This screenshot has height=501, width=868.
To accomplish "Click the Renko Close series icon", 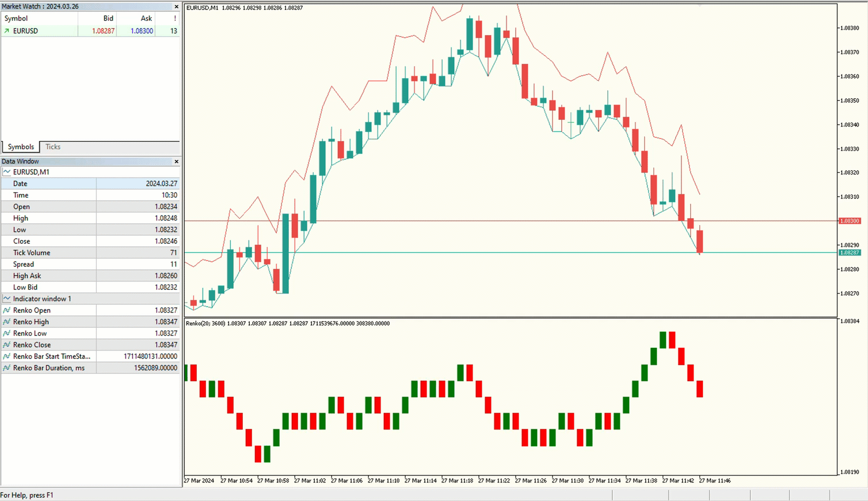I will point(7,345).
